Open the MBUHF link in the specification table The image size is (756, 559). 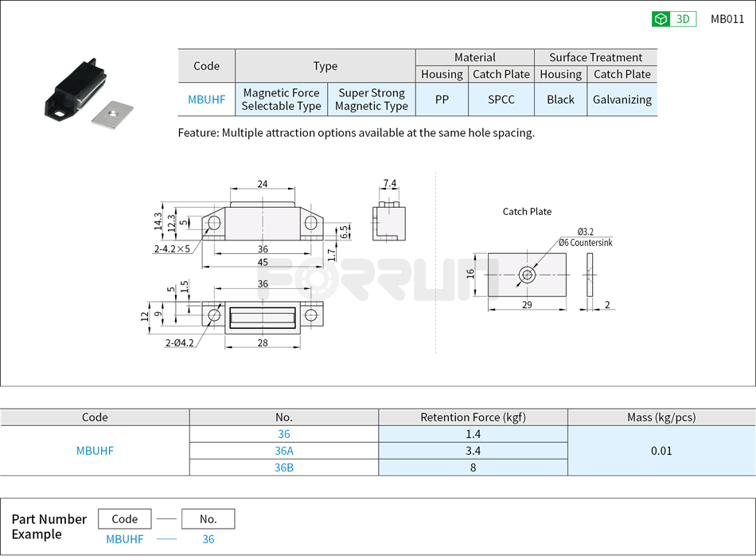click(x=95, y=451)
